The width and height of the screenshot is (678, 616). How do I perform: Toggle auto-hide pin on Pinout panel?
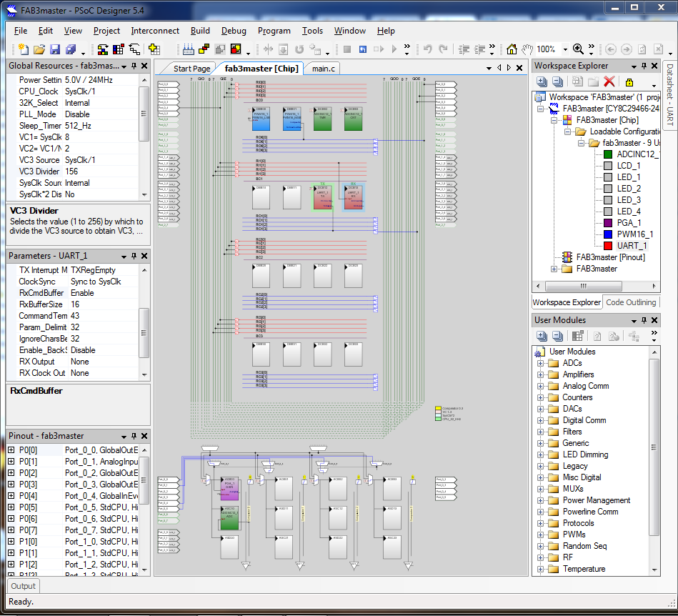134,436
